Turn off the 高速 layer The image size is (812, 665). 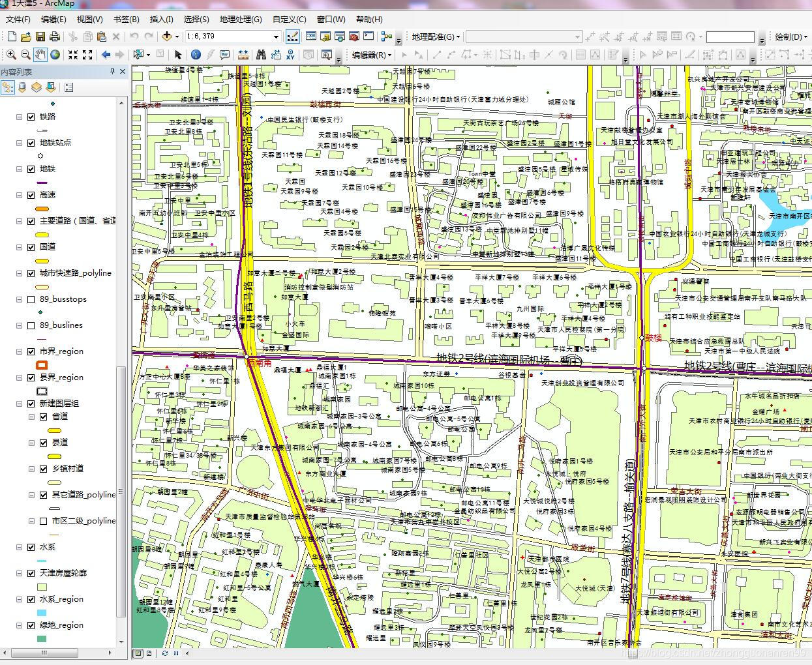tap(31, 195)
